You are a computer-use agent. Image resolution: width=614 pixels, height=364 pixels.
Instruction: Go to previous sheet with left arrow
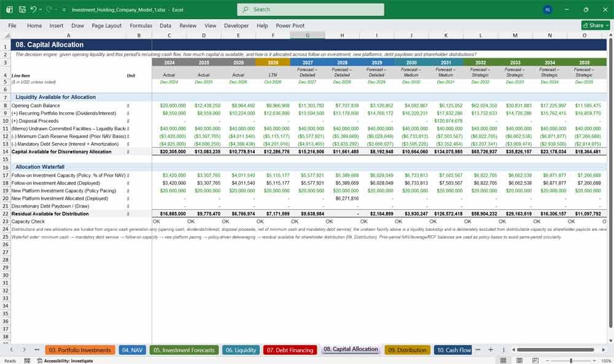12,349
